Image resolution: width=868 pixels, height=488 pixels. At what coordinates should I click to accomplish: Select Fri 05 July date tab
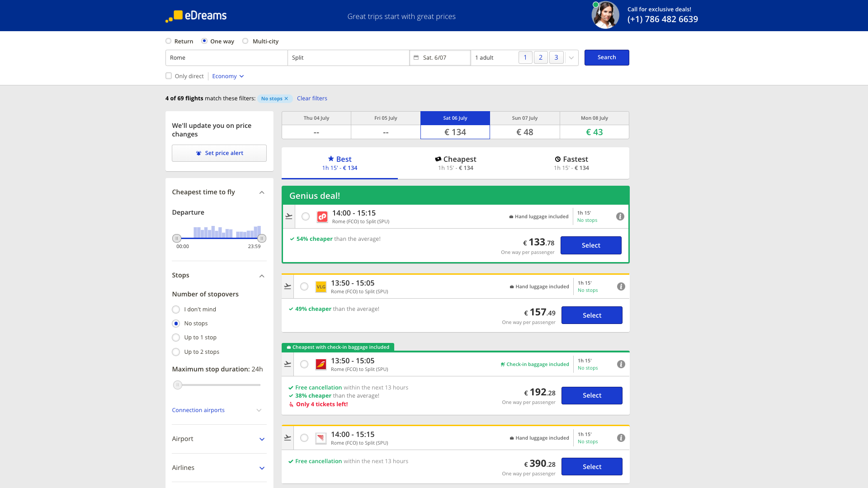click(386, 125)
